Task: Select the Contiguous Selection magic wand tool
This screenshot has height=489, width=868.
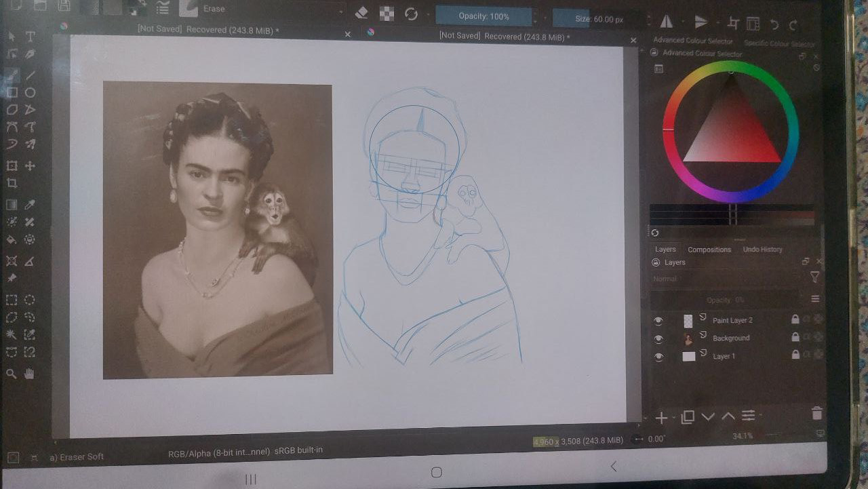Action: coord(12,334)
